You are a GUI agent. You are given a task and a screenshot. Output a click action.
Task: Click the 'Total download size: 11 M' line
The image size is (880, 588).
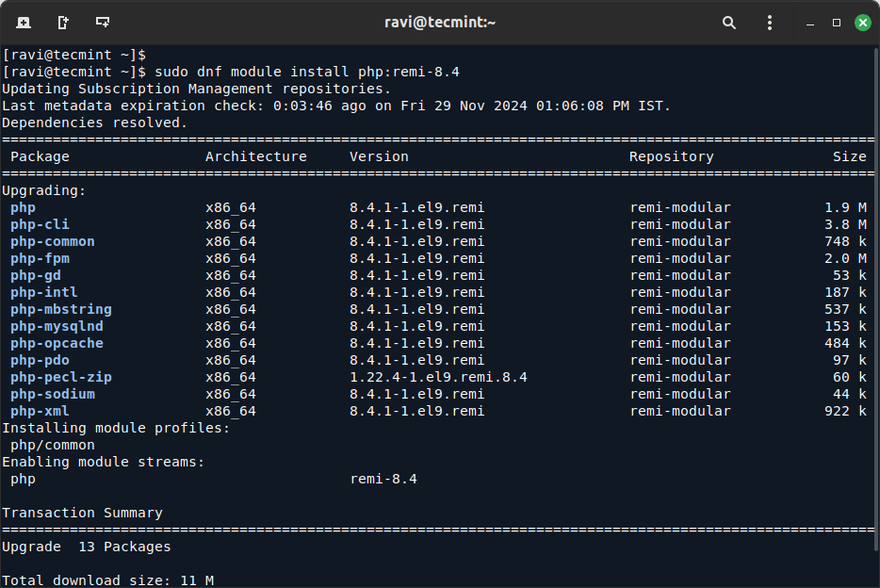click(x=107, y=580)
